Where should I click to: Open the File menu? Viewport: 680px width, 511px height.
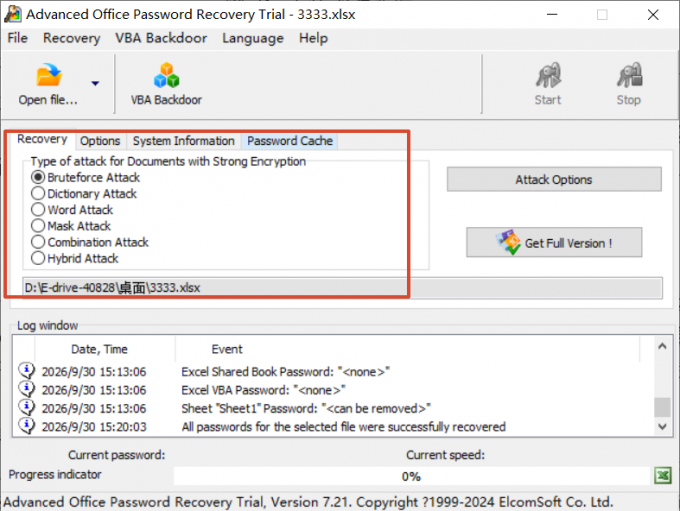click(18, 38)
